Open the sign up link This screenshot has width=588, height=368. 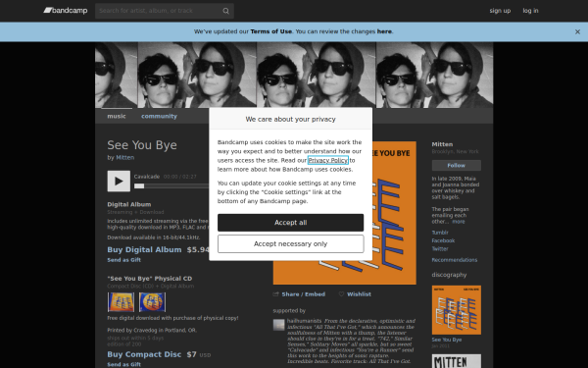click(500, 11)
